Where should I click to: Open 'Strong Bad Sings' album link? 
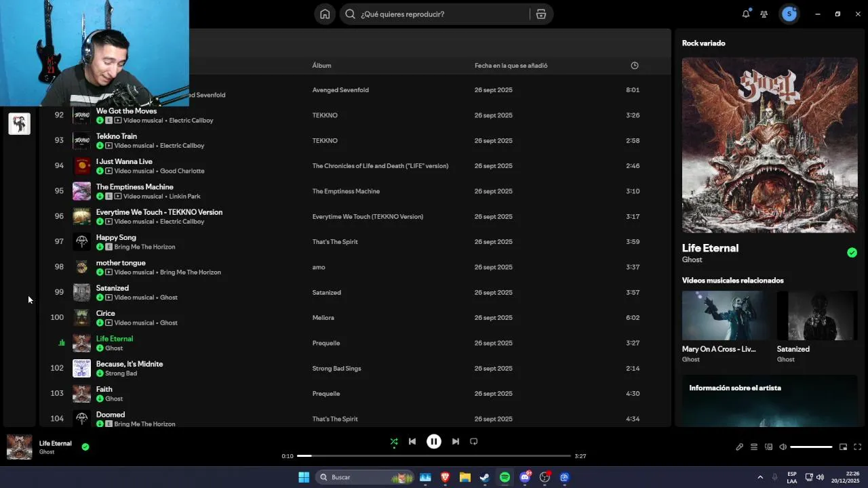click(336, 369)
